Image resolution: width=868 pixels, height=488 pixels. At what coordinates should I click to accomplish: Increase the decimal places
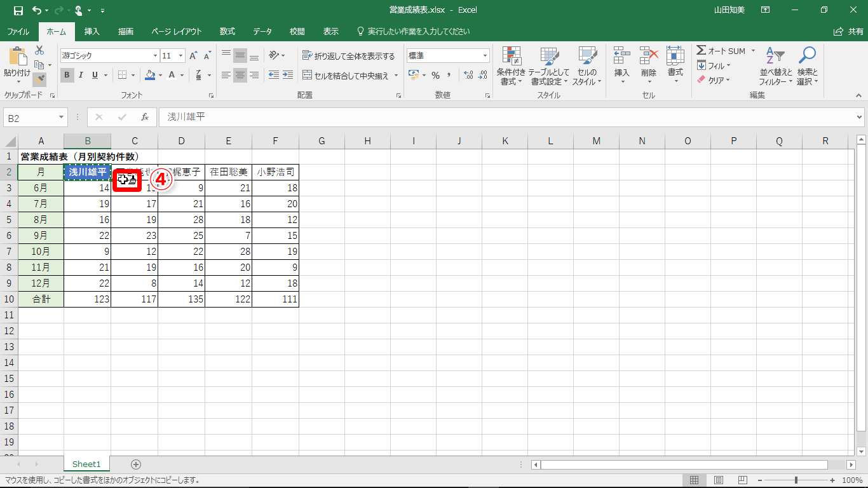pyautogui.click(x=469, y=75)
